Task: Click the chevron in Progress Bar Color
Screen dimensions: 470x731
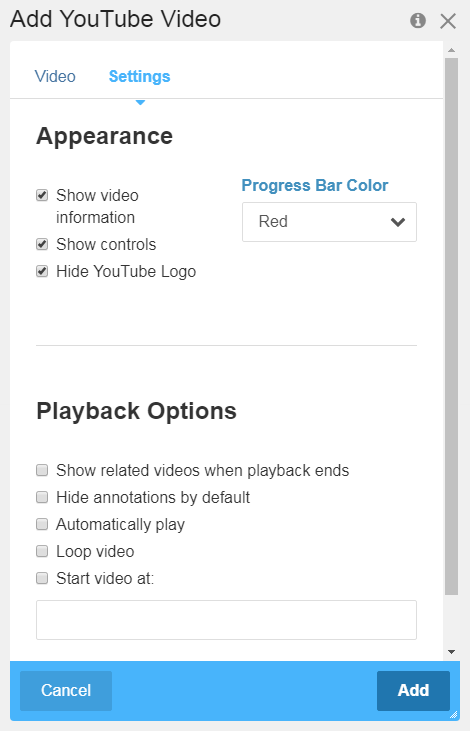Action: 398,222
